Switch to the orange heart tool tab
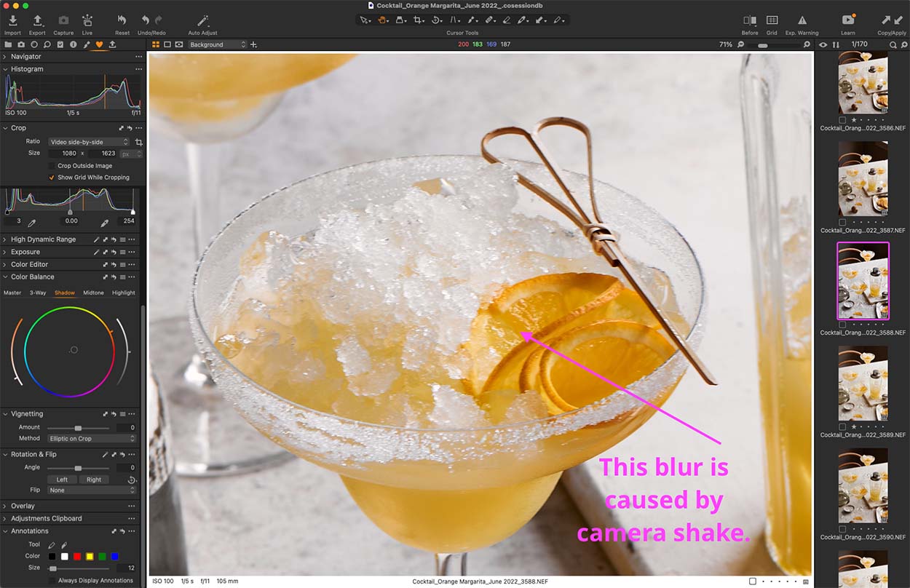910x588 pixels. coord(100,44)
